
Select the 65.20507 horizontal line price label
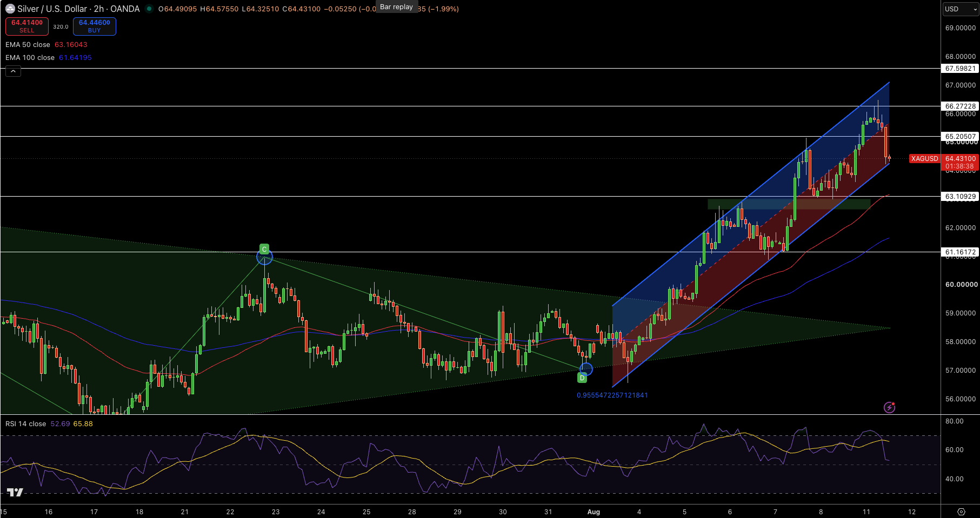click(x=961, y=137)
